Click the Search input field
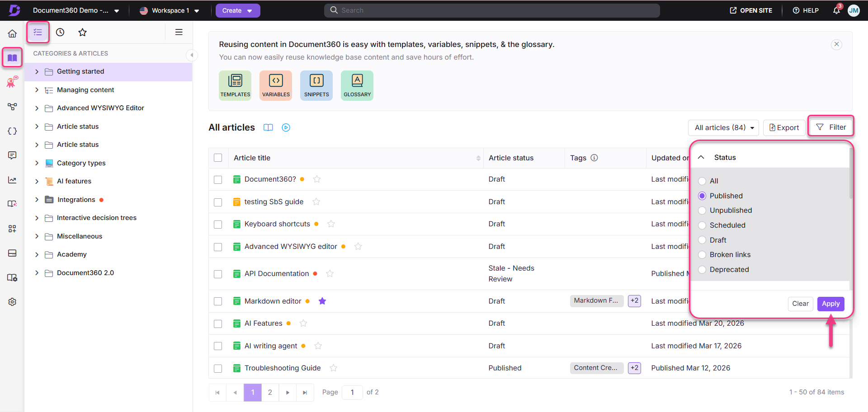 (x=492, y=10)
